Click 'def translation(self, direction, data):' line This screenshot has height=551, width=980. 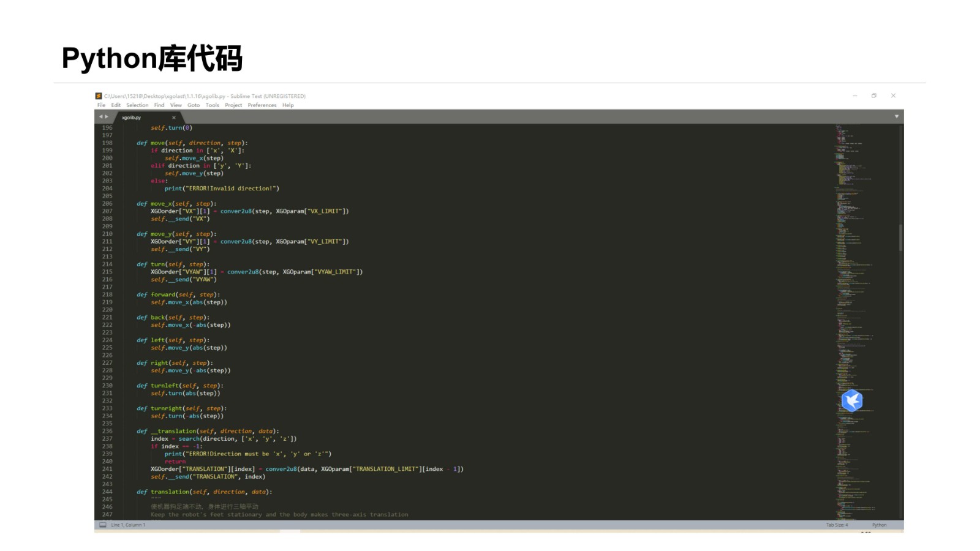[205, 492]
